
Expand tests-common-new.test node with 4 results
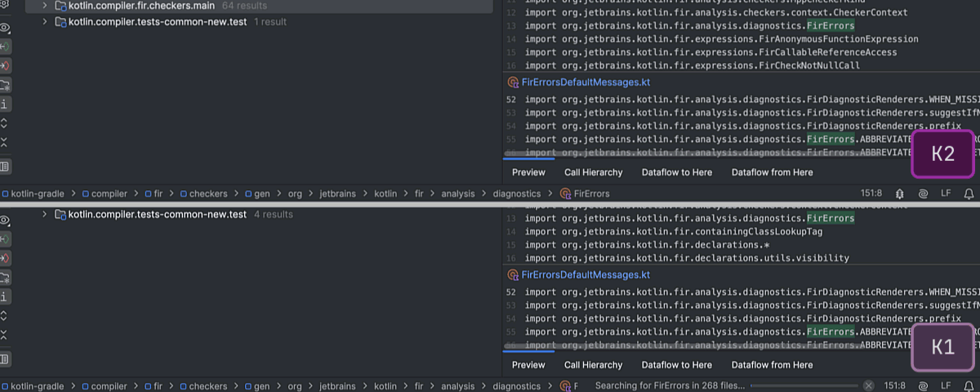click(x=44, y=215)
